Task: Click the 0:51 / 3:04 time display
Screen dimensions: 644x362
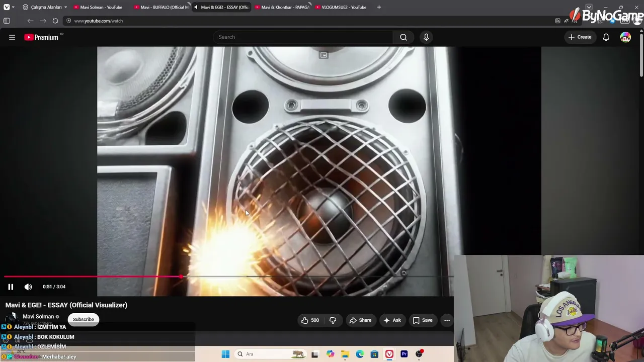Action: 54,287
